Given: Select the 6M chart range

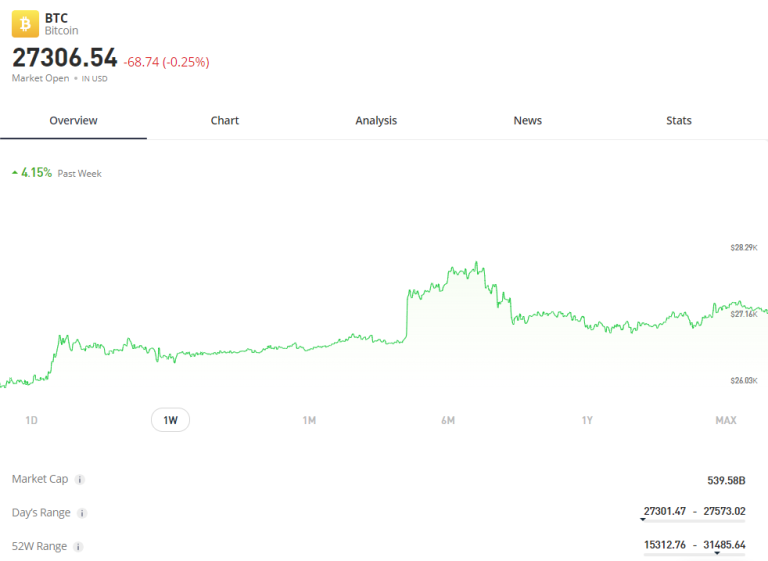Looking at the screenshot, I should (448, 420).
